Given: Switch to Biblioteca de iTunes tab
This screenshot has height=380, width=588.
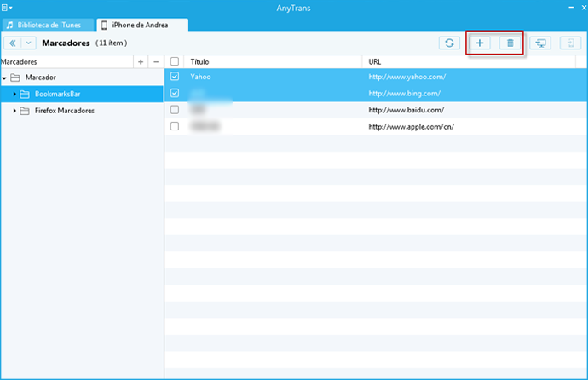Looking at the screenshot, I should [48, 25].
